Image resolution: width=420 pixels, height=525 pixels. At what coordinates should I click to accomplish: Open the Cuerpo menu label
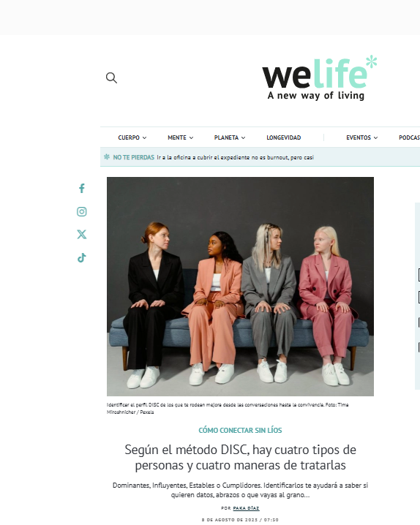[x=129, y=137]
